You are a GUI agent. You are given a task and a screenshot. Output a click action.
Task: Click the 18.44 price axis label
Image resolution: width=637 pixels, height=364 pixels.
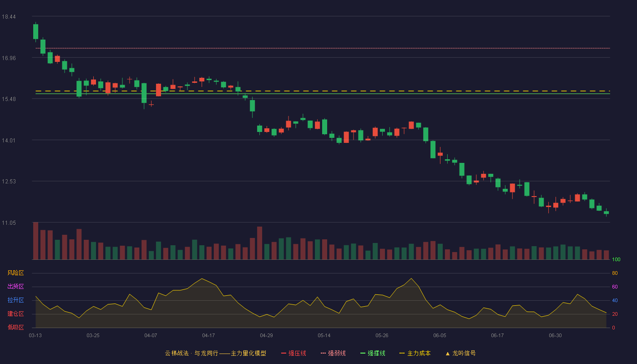pyautogui.click(x=9, y=17)
